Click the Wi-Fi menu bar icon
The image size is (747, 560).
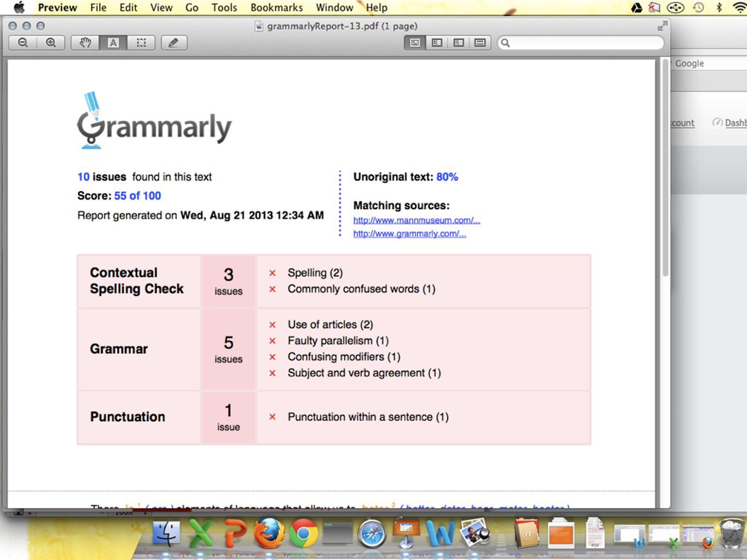pos(739,8)
